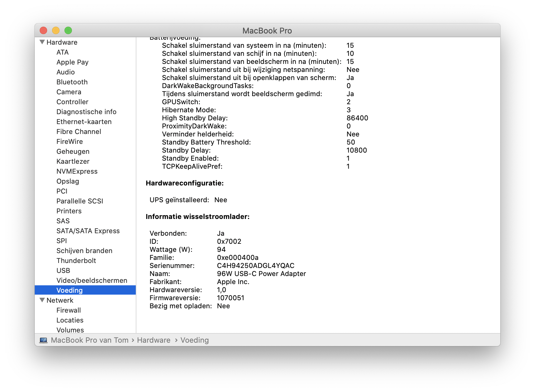Viewport: 535px width, 392px height.
Task: Click the Netwerk category label
Action: click(x=60, y=300)
